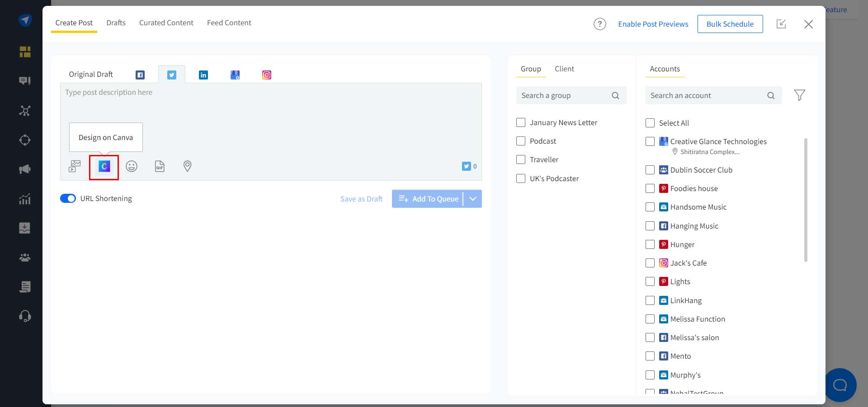Open the chat bubble widget
Image resolution: width=868 pixels, height=407 pixels.
coord(840,385)
